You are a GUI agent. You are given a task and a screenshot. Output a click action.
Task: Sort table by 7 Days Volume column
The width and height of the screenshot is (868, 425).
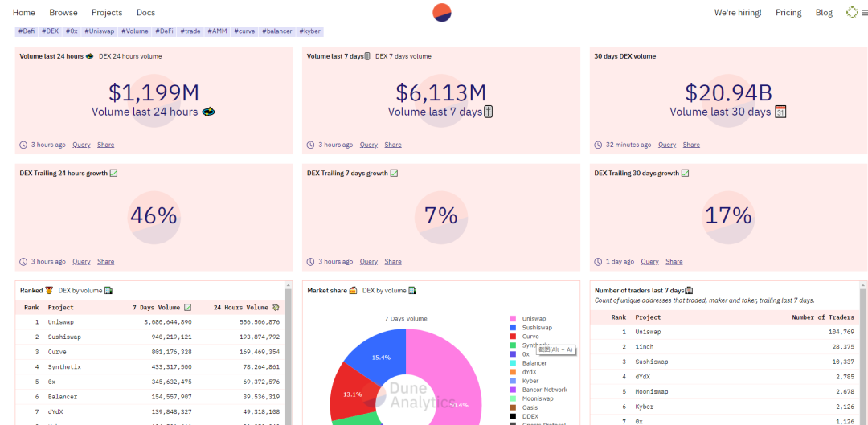point(162,307)
